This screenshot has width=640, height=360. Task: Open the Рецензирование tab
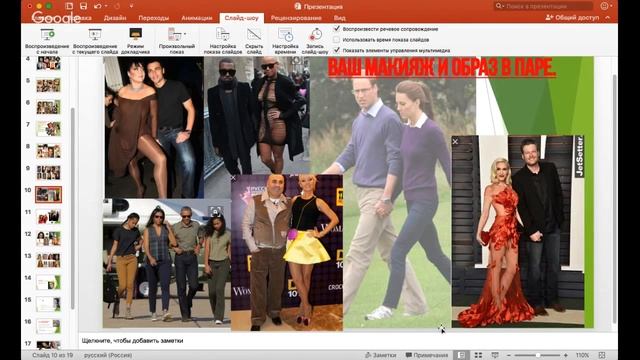(x=296, y=18)
